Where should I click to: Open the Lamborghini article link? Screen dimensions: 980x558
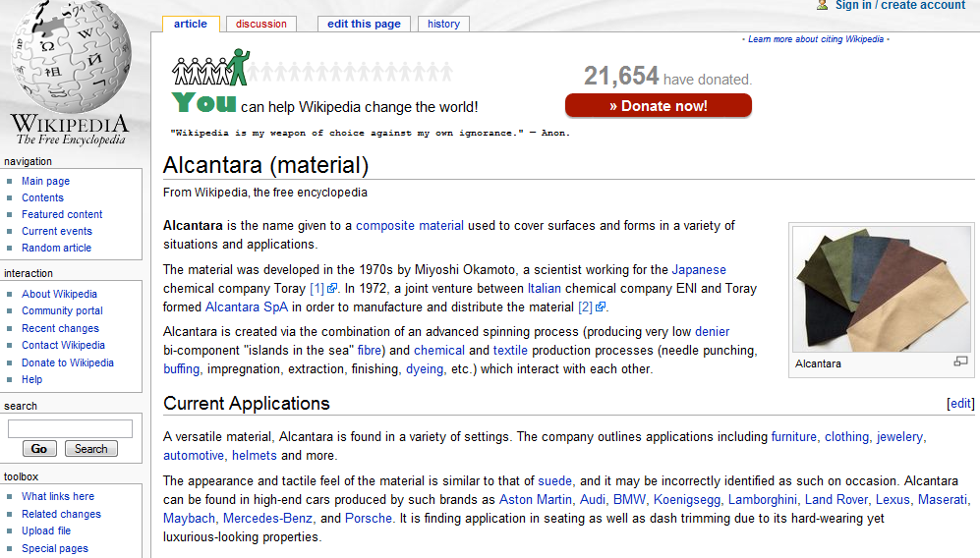coord(762,500)
